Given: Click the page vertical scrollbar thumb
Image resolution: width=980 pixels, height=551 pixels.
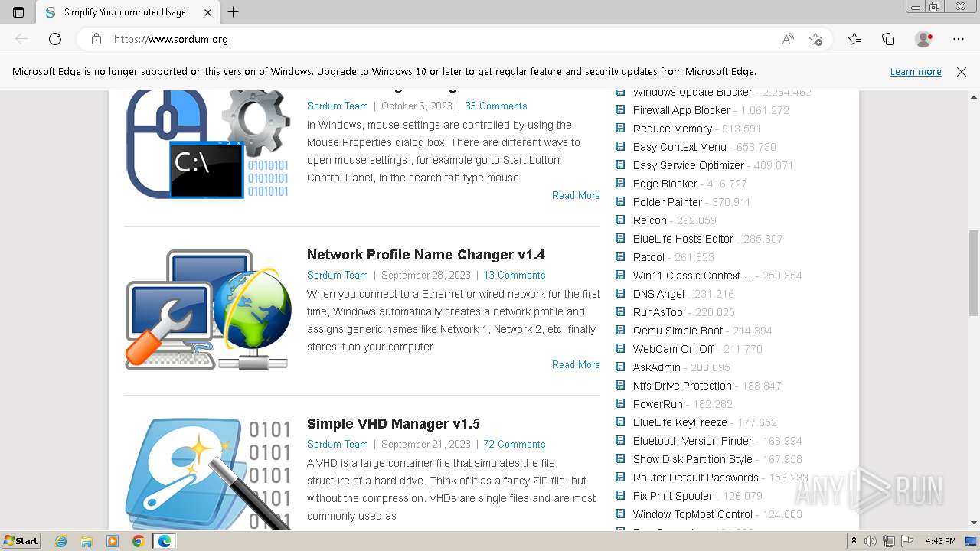Looking at the screenshot, I should (973, 272).
